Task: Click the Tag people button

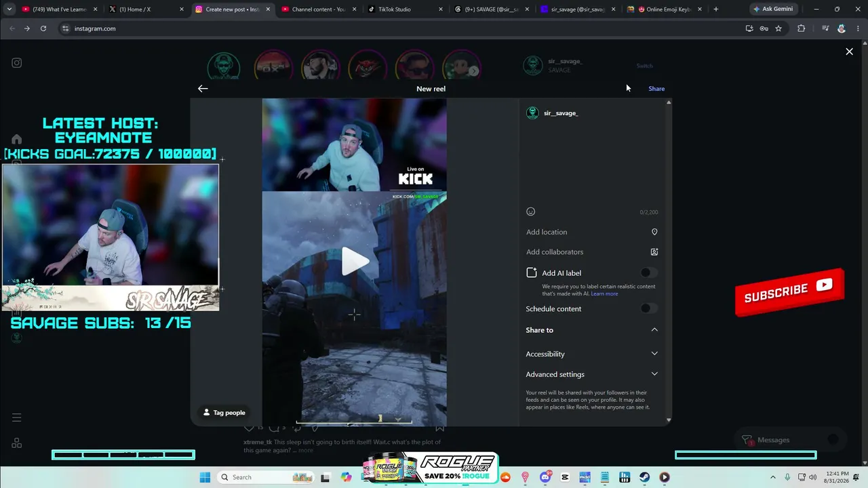Action: click(x=224, y=413)
